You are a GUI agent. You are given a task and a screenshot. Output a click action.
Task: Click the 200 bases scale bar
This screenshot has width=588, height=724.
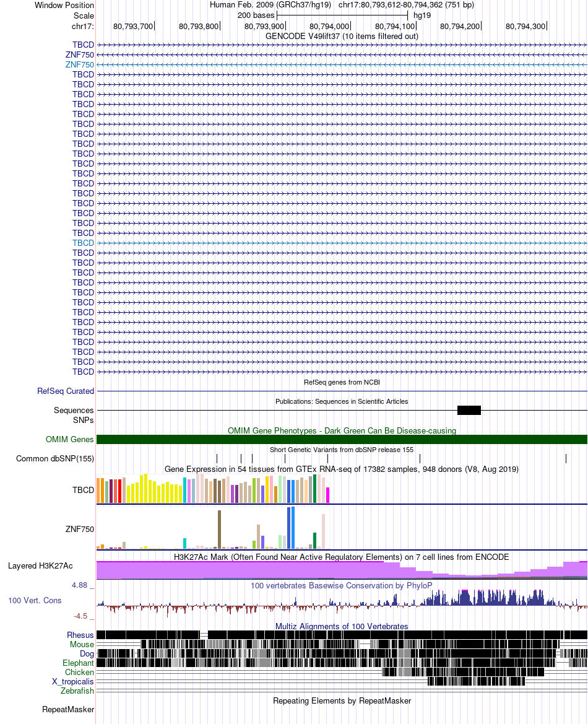pos(342,15)
